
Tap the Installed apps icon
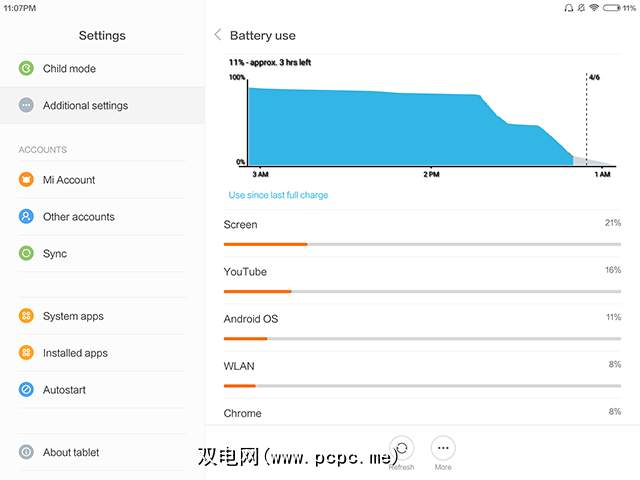click(26, 353)
